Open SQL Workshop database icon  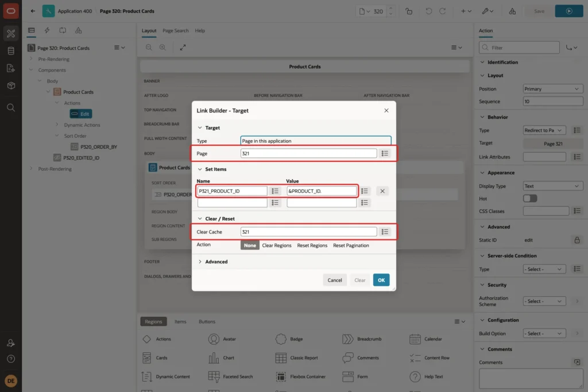pyautogui.click(x=11, y=51)
